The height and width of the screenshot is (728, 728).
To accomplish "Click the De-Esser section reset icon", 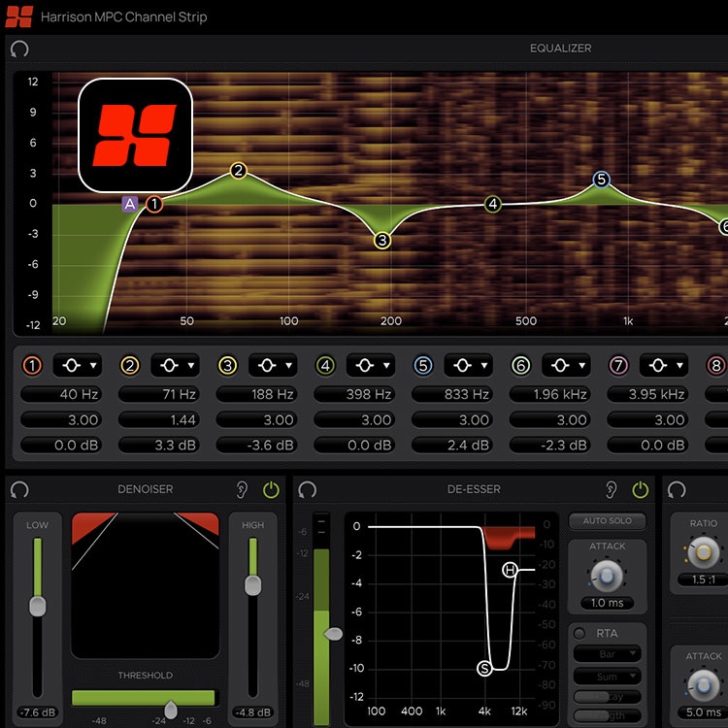I will pos(308,490).
